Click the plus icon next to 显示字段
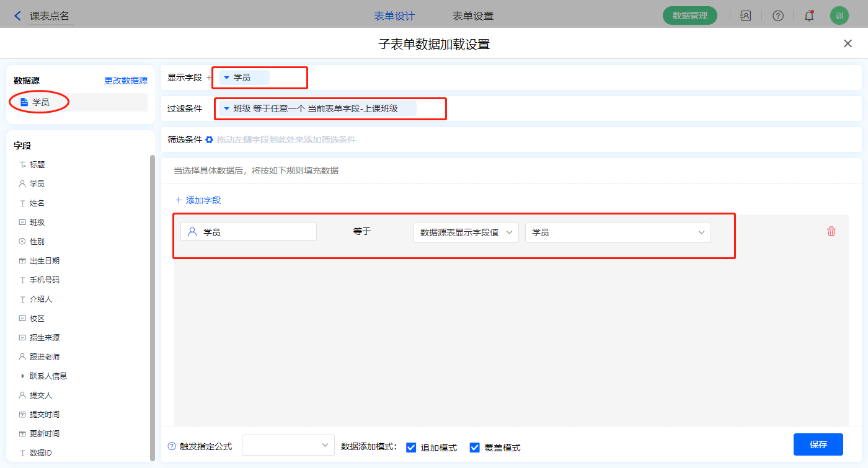Screen dimensions: 868x468 (x=209, y=78)
